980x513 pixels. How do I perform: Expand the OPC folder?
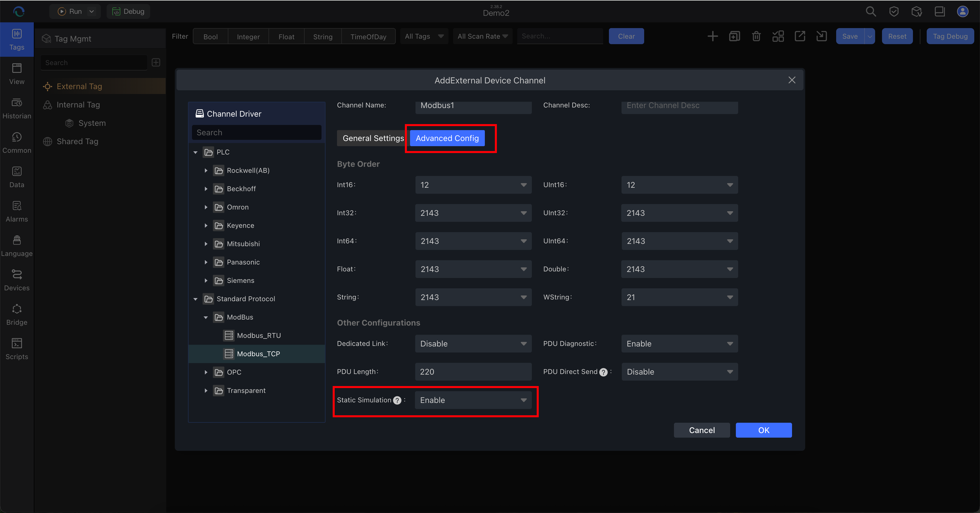click(206, 372)
